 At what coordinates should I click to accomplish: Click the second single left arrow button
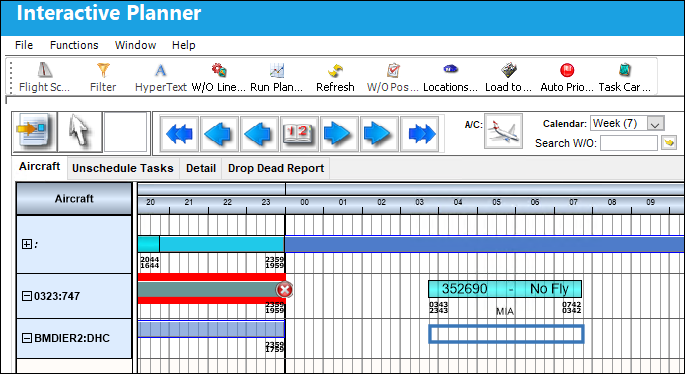[259, 134]
